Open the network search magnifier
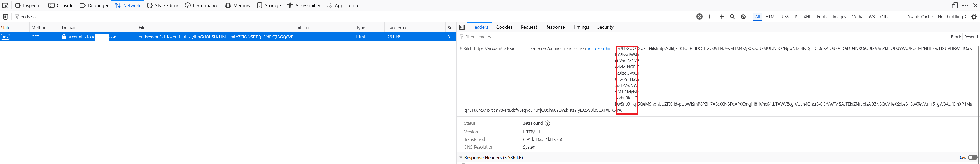This screenshot has width=980, height=164. pos(732,17)
